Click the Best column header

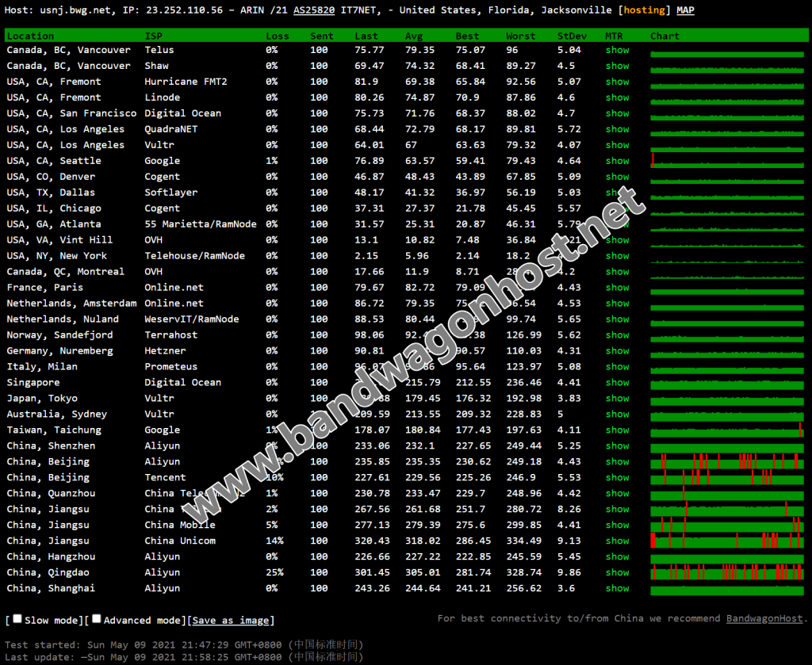[467, 36]
